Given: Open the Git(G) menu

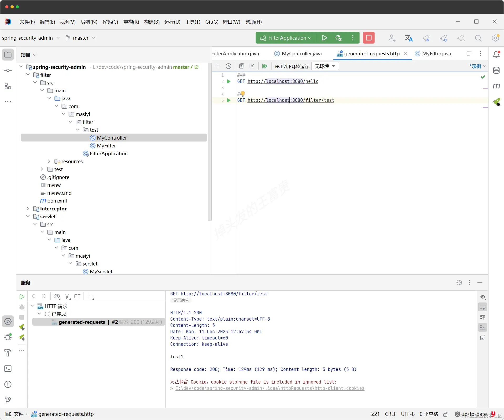Looking at the screenshot, I should [x=212, y=22].
